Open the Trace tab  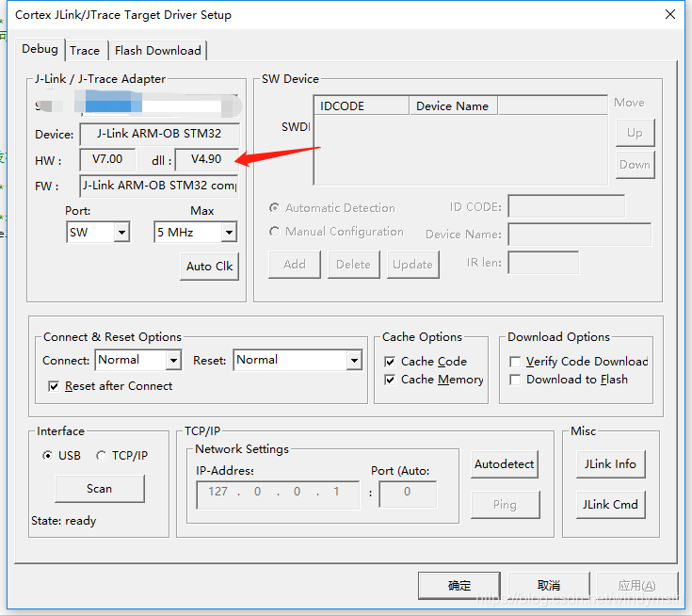(85, 51)
